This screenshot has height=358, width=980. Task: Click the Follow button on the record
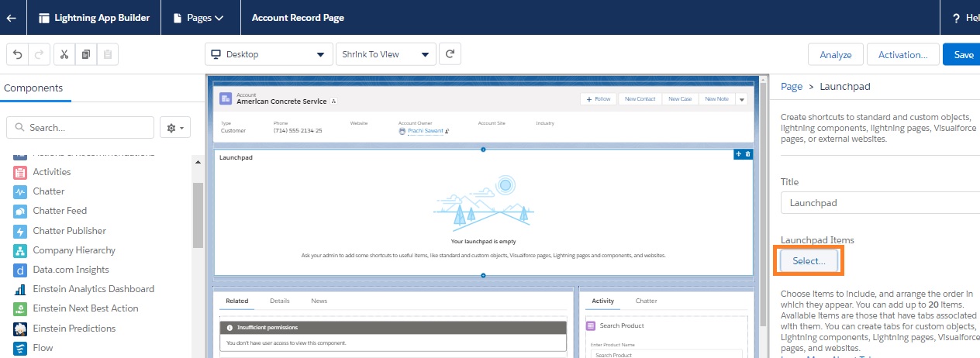pos(599,99)
